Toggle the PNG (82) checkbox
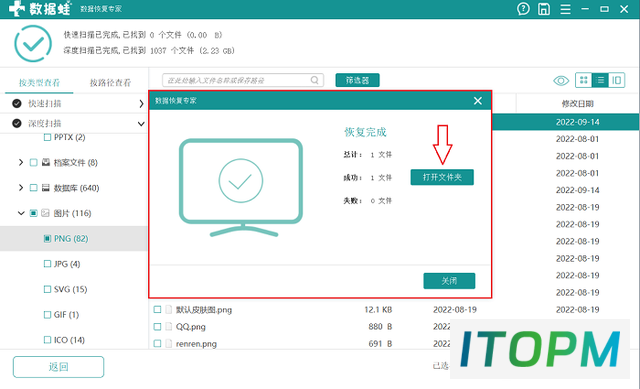 (47, 238)
